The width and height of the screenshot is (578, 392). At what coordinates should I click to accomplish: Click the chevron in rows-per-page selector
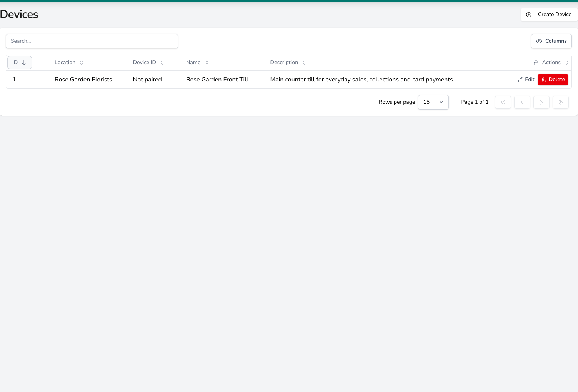441,102
